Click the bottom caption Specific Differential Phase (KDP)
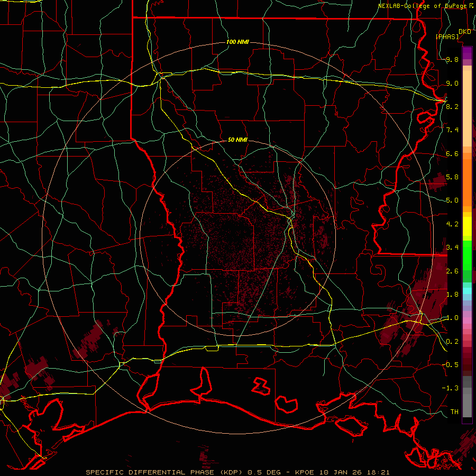Viewport: 476px width, 476px height. pyautogui.click(x=164, y=472)
